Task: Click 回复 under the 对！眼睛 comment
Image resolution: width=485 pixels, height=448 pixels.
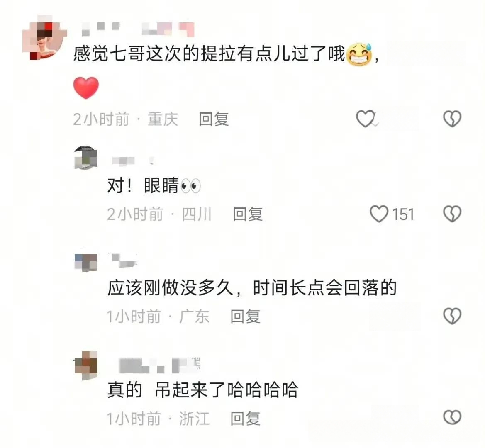Action: coord(248,214)
